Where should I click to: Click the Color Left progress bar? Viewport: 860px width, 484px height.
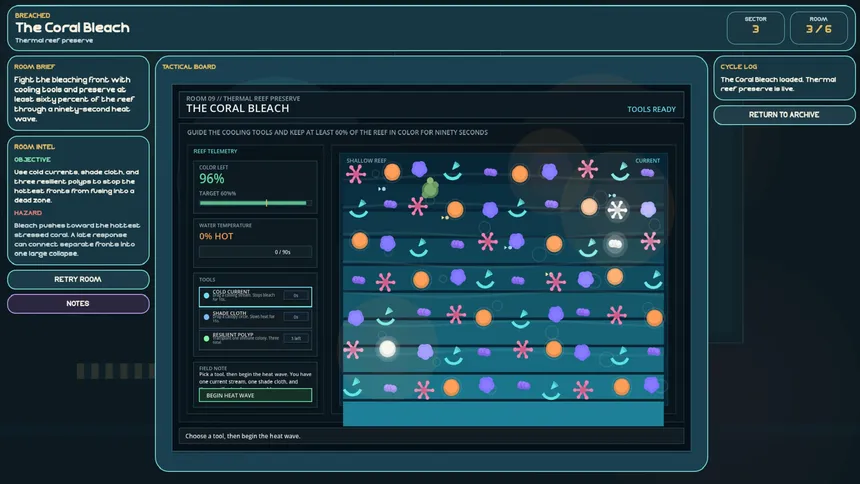[x=253, y=203]
